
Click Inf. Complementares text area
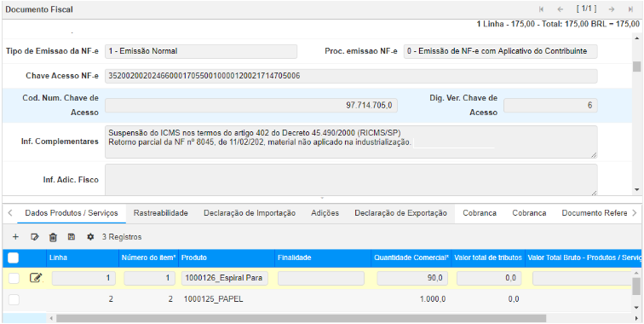click(351, 142)
